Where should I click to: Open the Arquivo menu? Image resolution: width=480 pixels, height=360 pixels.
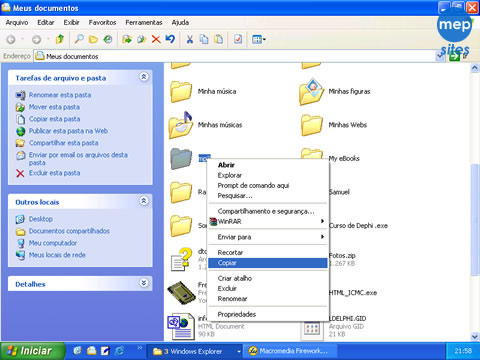point(17,22)
